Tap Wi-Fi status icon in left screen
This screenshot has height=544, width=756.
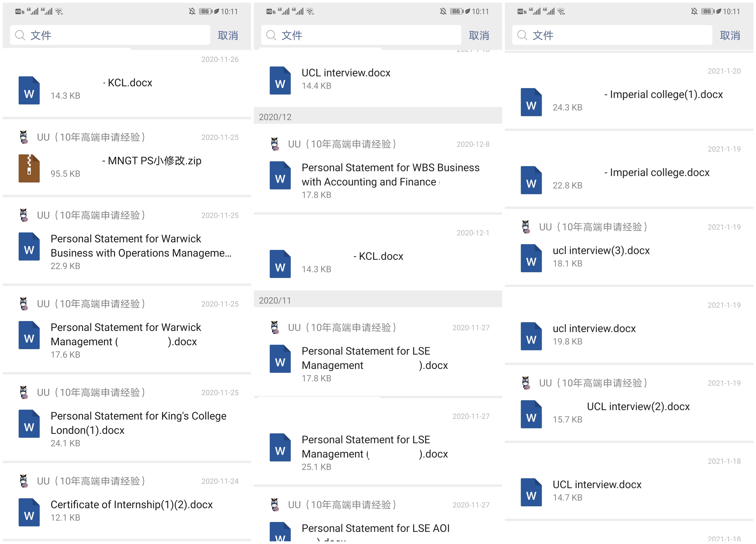tap(59, 12)
